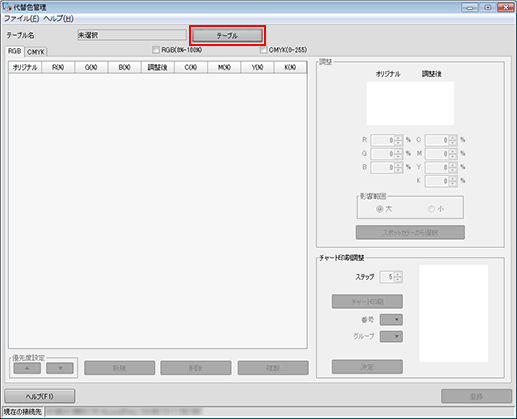Open the 番号 dropdown
The width and height of the screenshot is (517, 419).
(391, 319)
